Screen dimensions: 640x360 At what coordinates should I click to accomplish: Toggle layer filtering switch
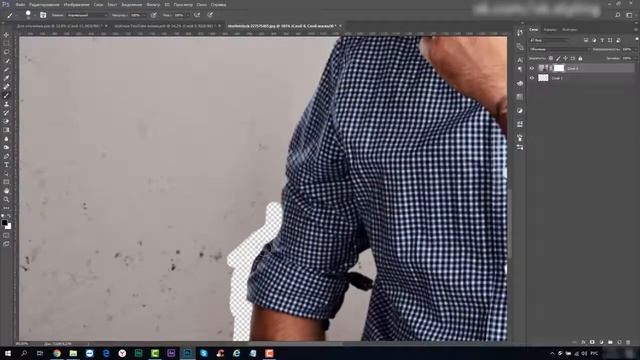[x=636, y=40]
